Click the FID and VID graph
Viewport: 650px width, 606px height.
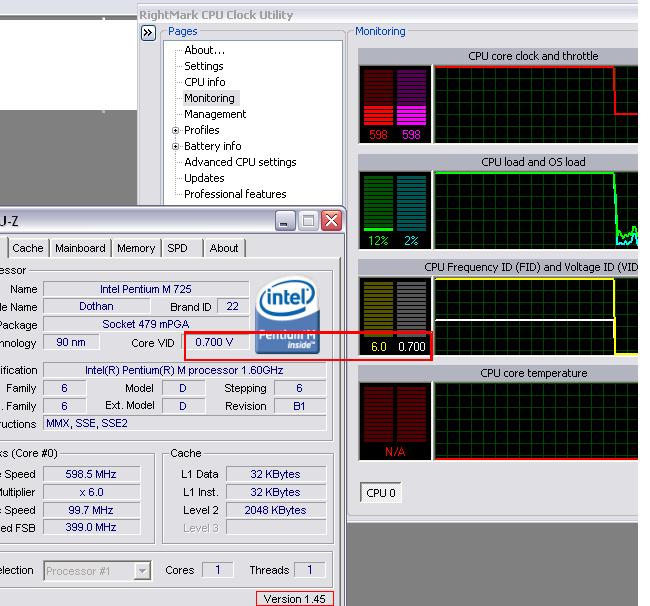coord(536,316)
